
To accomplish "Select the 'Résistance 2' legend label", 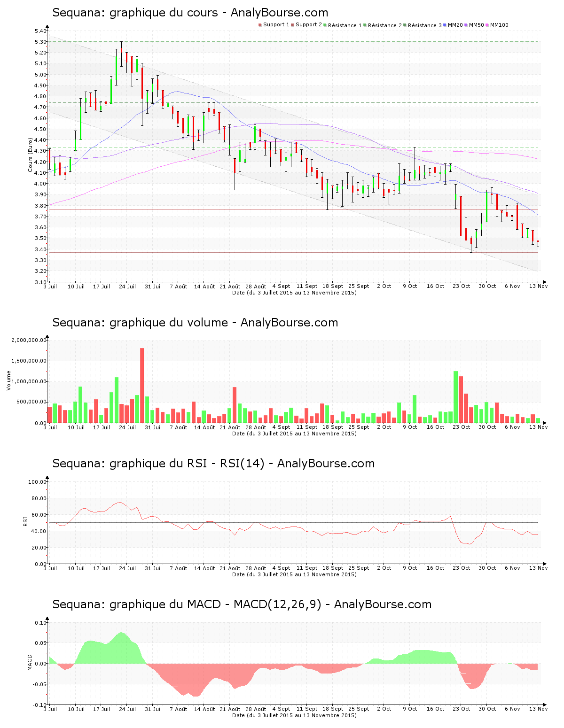I will coord(385,25).
